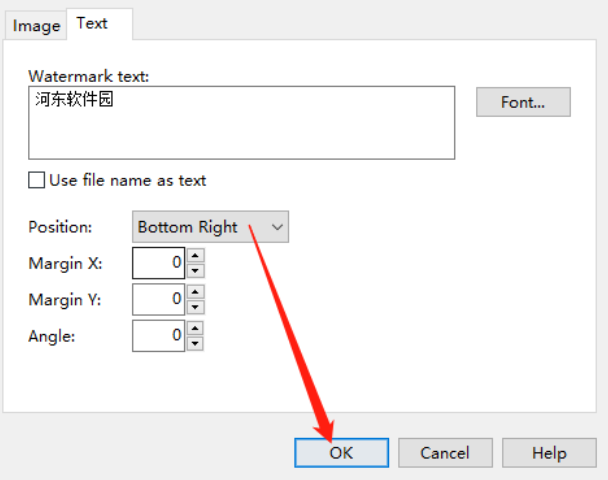Increase Margin Y with up arrow
The image size is (608, 480).
point(195,292)
